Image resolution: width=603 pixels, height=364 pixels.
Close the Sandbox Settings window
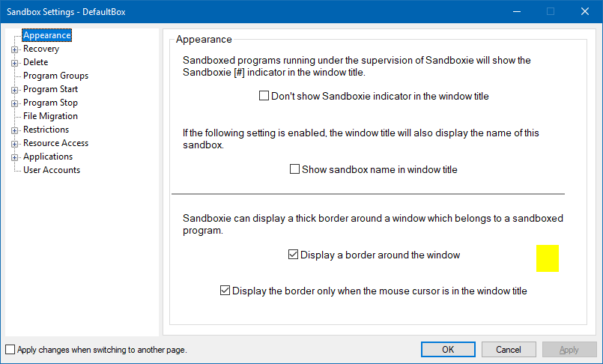585,11
